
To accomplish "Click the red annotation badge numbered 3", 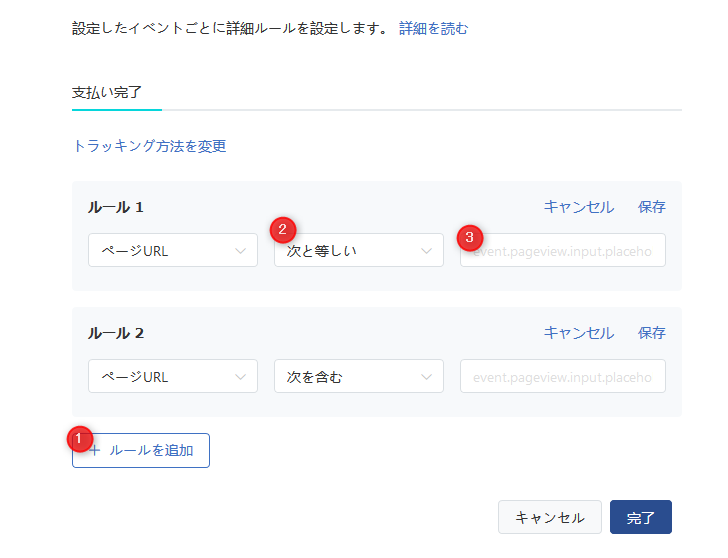I will [469, 238].
